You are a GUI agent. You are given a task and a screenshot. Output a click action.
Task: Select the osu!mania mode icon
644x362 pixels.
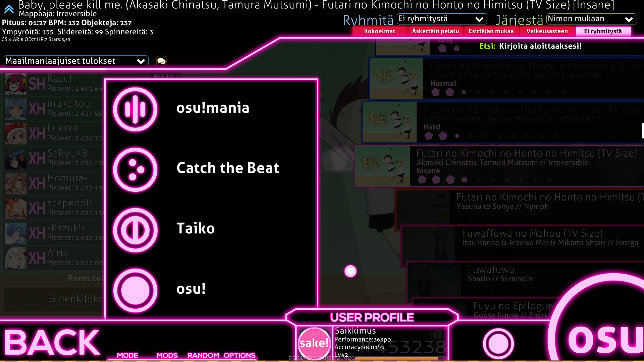(x=135, y=109)
